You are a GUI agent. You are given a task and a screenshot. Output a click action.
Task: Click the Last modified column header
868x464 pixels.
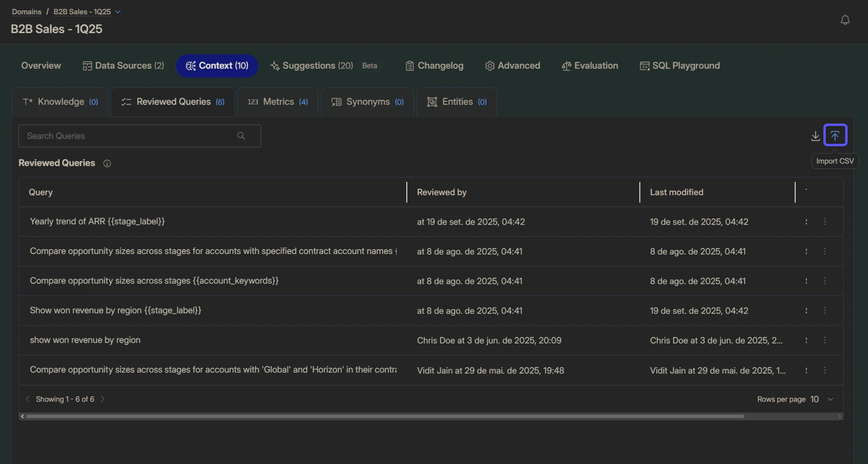point(677,193)
